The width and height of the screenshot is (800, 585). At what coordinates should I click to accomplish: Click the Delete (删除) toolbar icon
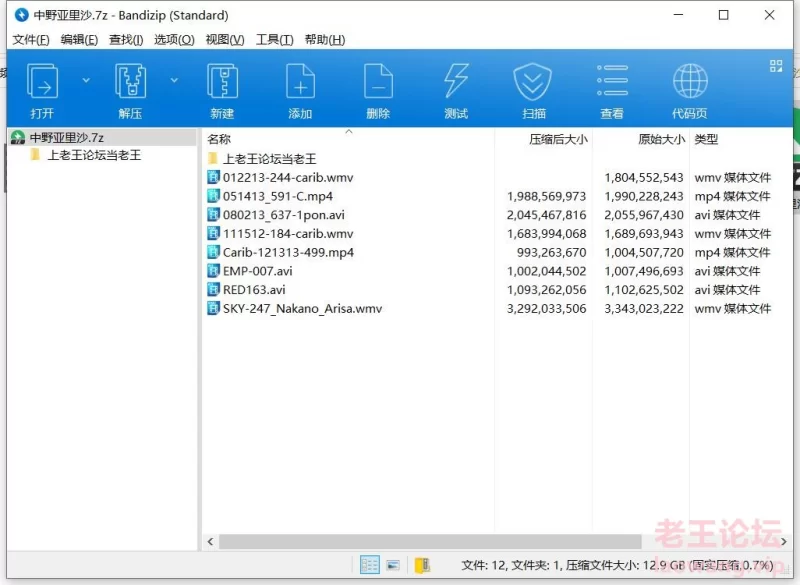tap(378, 82)
